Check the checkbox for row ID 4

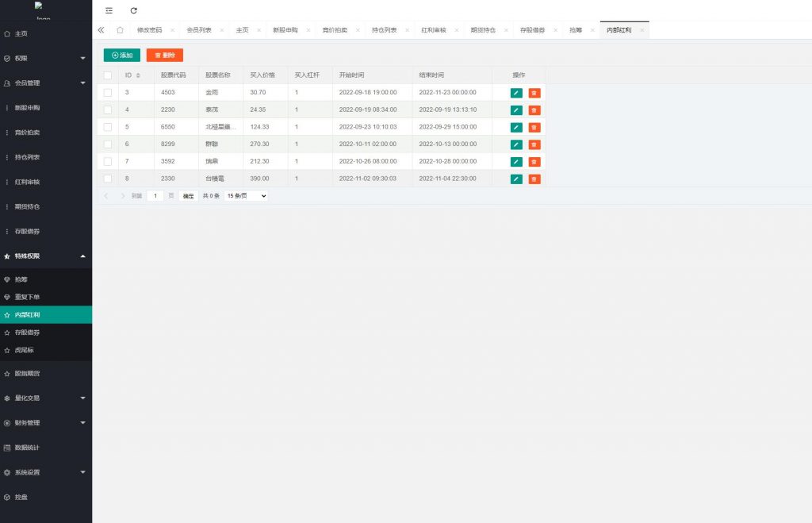pyautogui.click(x=108, y=110)
